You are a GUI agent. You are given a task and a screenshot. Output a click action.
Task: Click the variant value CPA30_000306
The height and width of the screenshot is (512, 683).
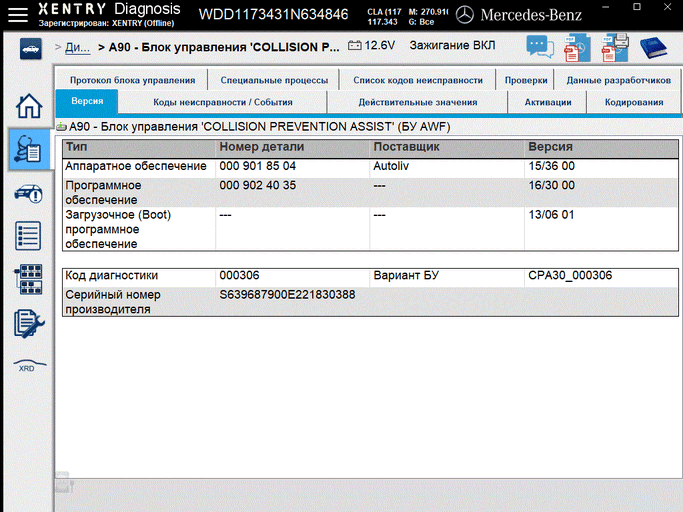[570, 275]
